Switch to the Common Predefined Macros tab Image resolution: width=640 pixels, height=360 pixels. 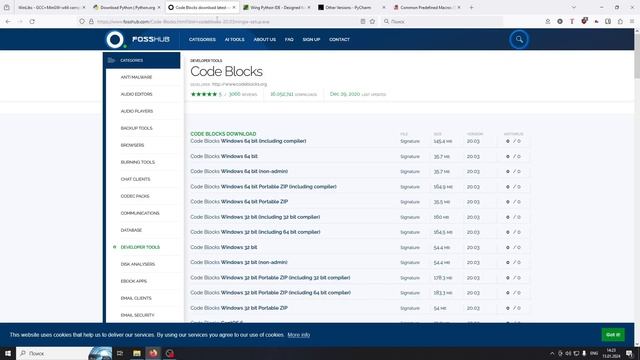[x=426, y=7]
